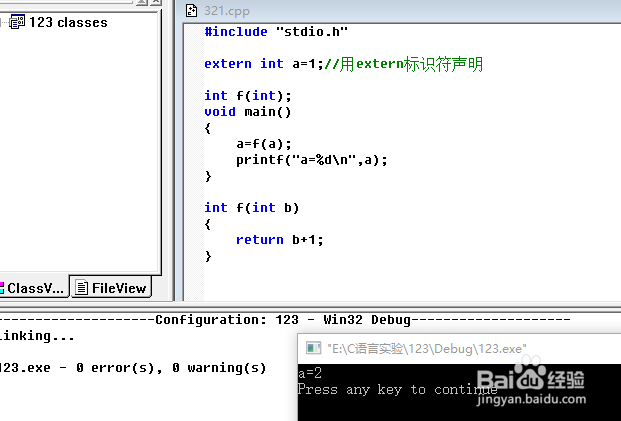Click the 'extern int a=1;' declaration line

pos(264,64)
